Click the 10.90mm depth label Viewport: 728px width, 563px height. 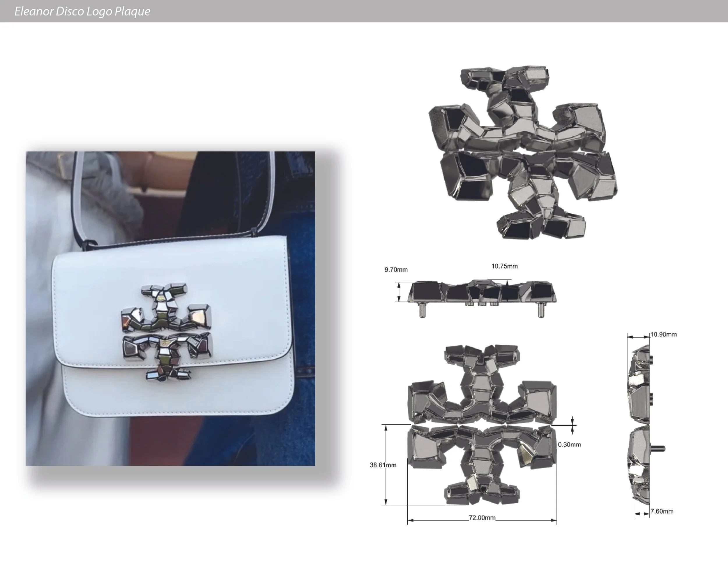tap(664, 334)
